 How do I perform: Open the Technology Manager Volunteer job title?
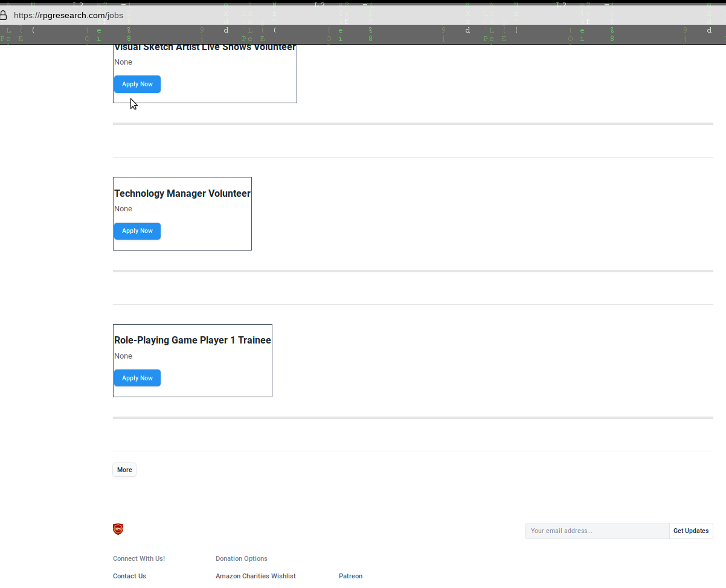182,194
